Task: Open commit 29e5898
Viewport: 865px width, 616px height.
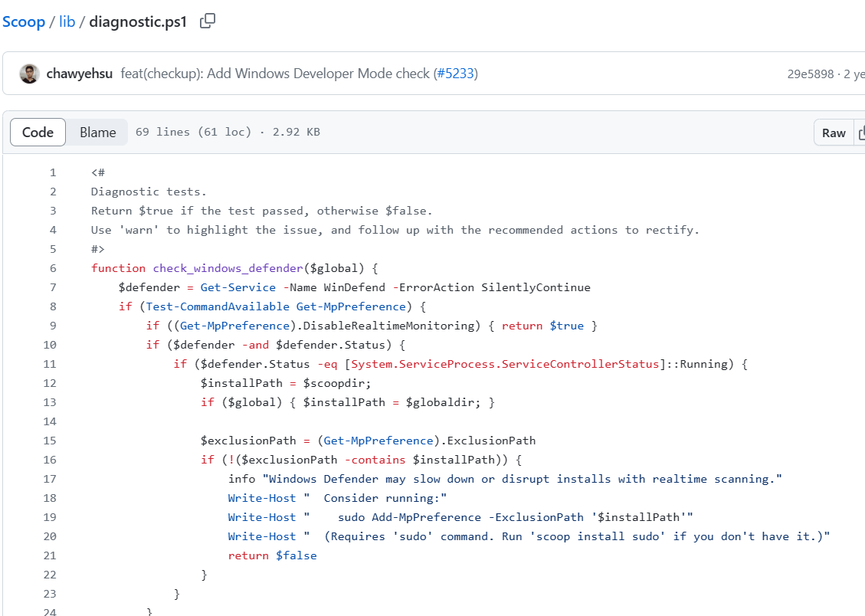Action: [x=811, y=74]
